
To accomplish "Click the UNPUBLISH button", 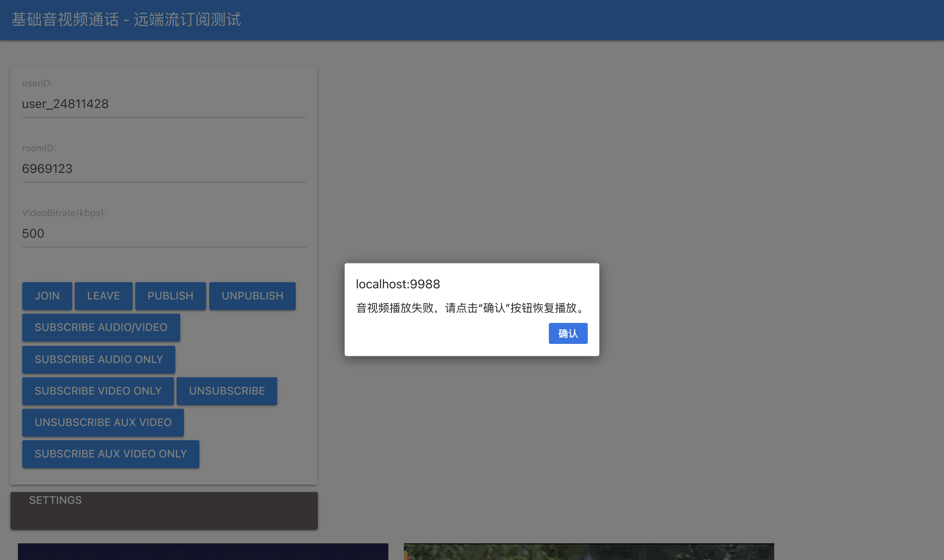I will click(x=252, y=296).
